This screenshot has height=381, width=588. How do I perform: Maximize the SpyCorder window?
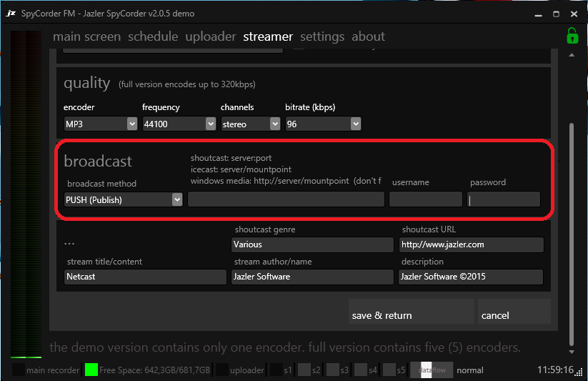click(556, 14)
